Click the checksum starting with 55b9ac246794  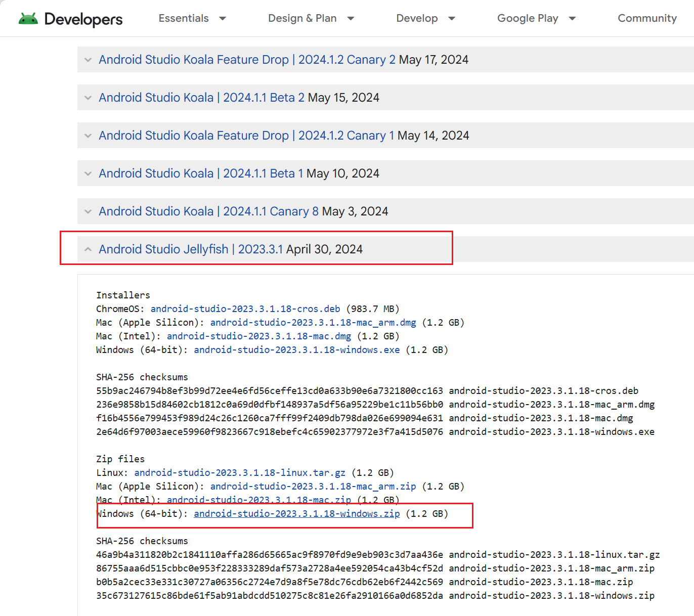point(270,391)
